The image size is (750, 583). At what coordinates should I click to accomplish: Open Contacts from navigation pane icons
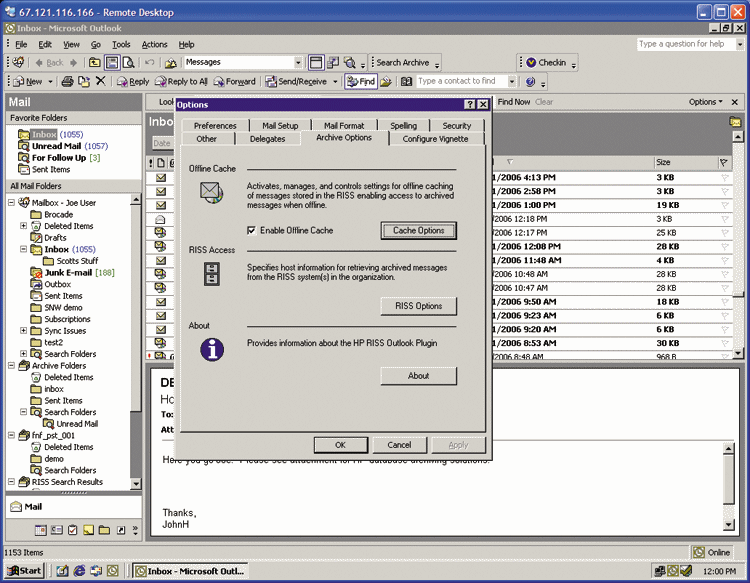[x=57, y=529]
